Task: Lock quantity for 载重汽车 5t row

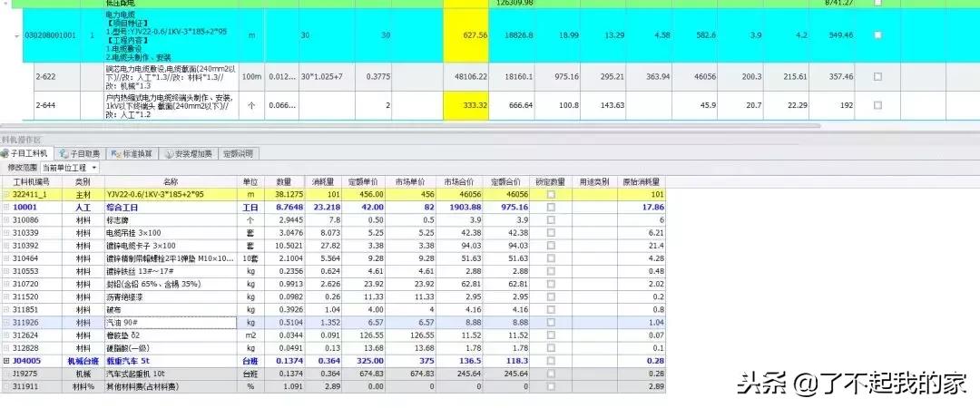Action: click(x=551, y=361)
